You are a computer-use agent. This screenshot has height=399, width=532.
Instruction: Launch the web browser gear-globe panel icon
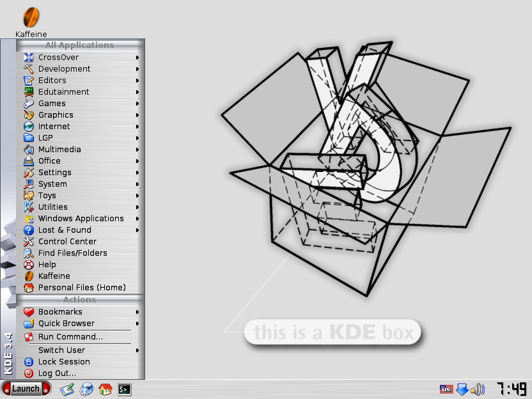[86, 389]
